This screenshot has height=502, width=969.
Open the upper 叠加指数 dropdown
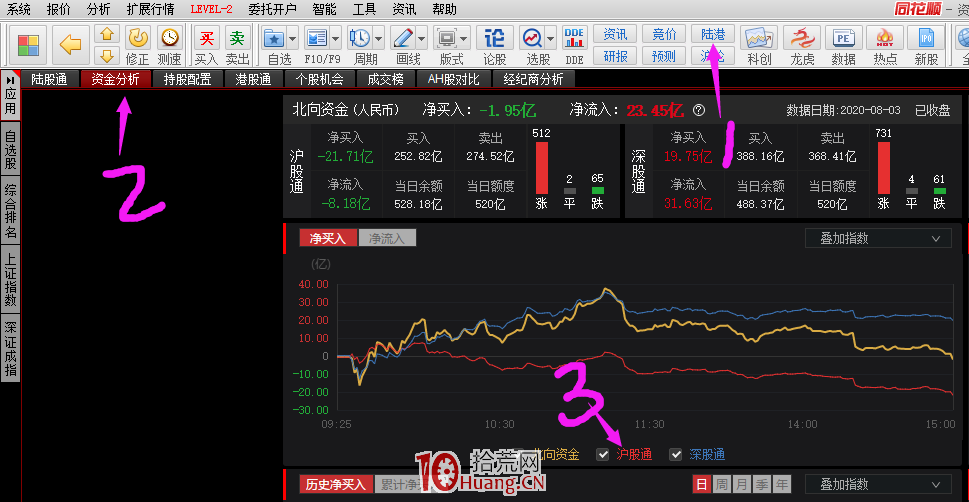[878, 239]
